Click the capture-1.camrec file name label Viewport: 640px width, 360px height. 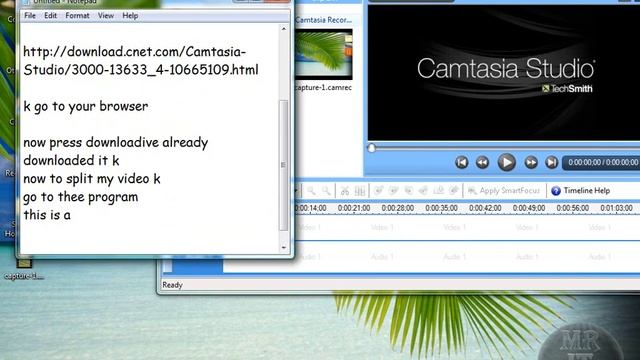[324, 87]
